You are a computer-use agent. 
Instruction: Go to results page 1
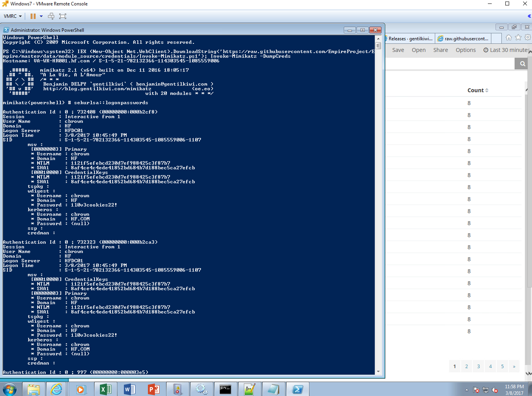(x=455, y=366)
